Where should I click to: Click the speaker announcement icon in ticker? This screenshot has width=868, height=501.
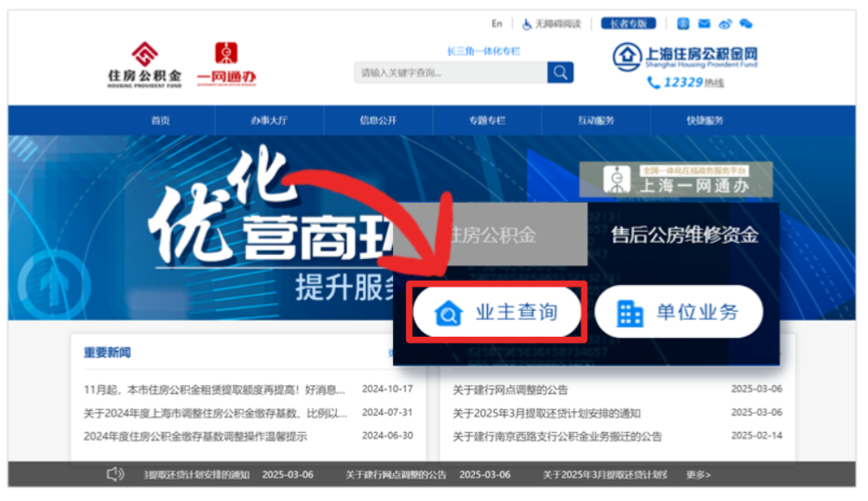click(116, 474)
